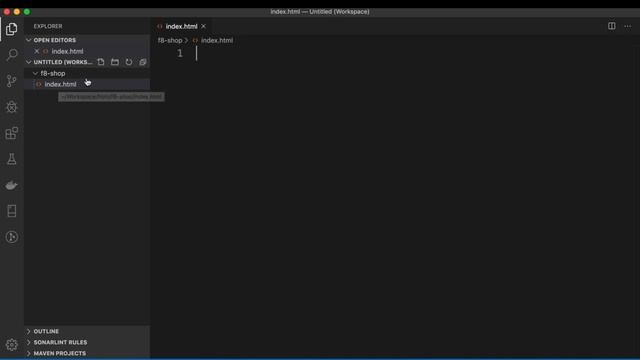This screenshot has height=360, width=640.
Task: Split the editor to the right
Action: [x=611, y=26]
